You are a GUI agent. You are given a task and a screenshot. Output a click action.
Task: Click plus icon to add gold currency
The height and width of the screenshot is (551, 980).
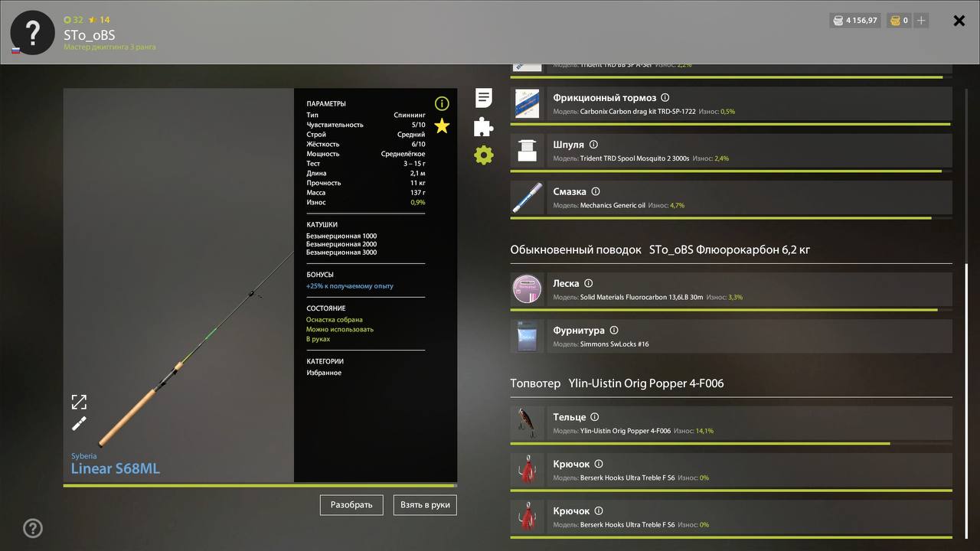click(x=922, y=21)
